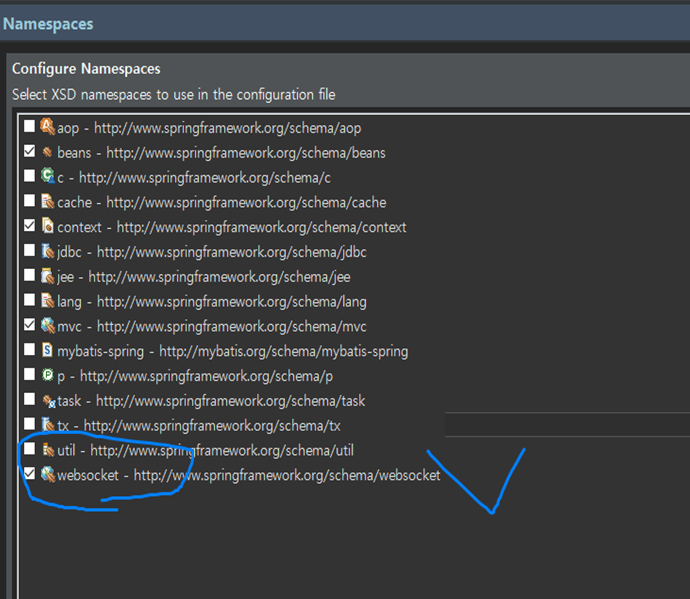
Task: Enable the aop namespace checkbox
Action: point(29,126)
